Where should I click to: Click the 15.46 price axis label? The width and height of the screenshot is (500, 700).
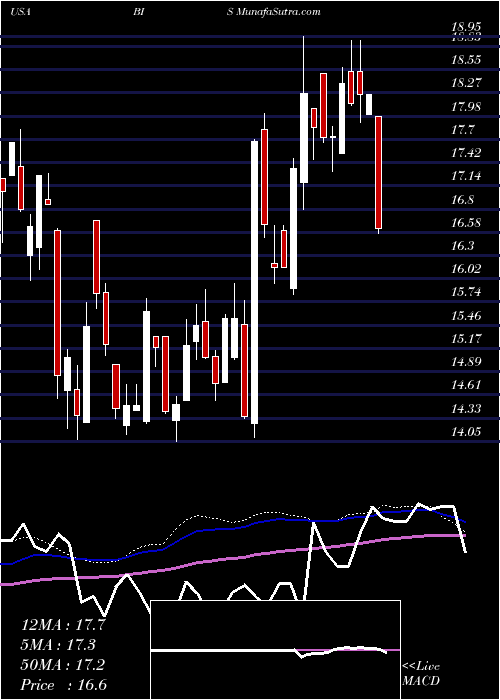pyautogui.click(x=466, y=316)
